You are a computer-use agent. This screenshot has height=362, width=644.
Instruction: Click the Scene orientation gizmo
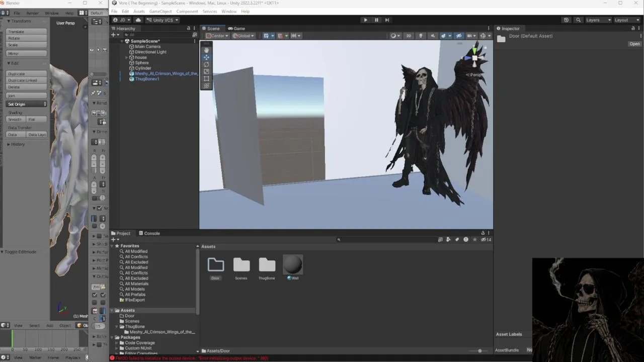point(474,57)
